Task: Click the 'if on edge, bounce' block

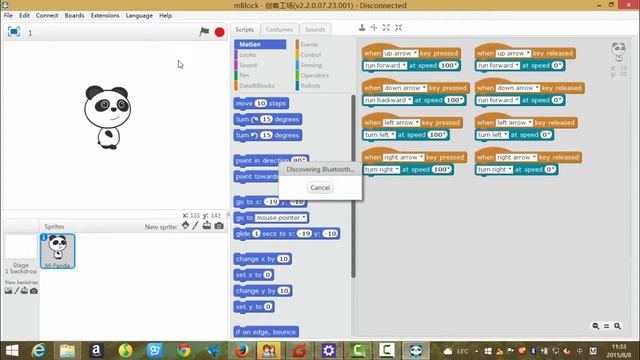Action: [x=266, y=332]
